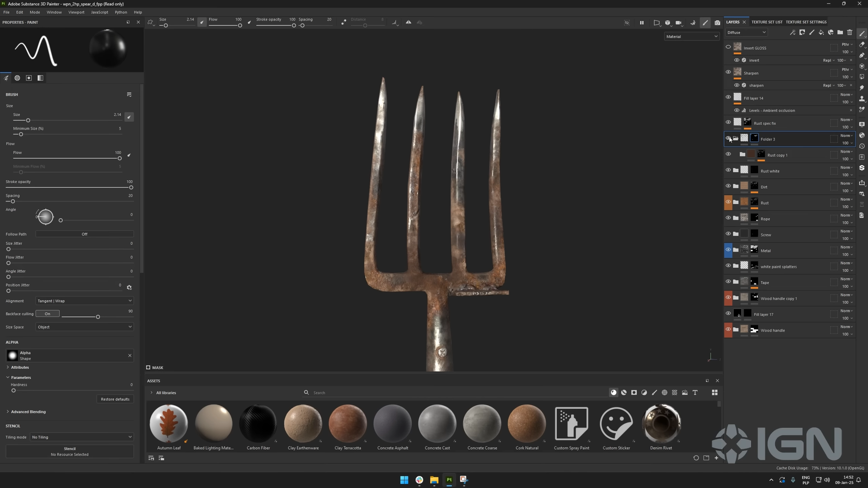The height and width of the screenshot is (488, 868).
Task: Select the Alpha tab icon in properties
Action: coord(17,78)
